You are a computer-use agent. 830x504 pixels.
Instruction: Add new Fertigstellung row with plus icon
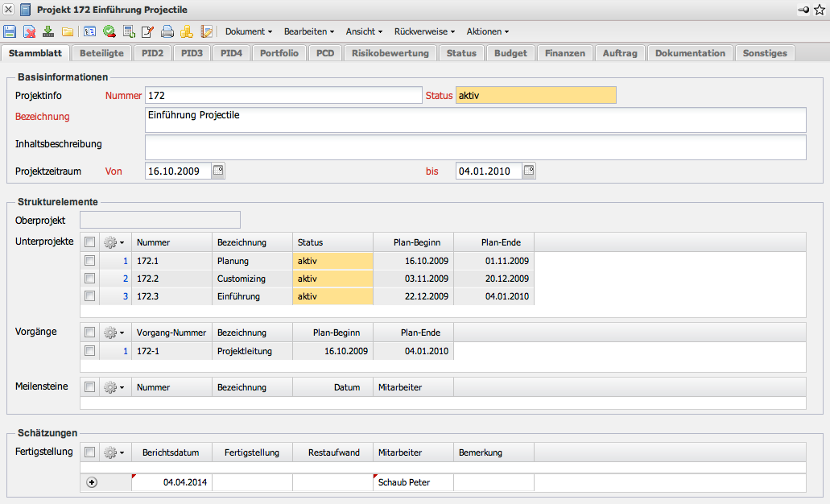[x=91, y=482]
